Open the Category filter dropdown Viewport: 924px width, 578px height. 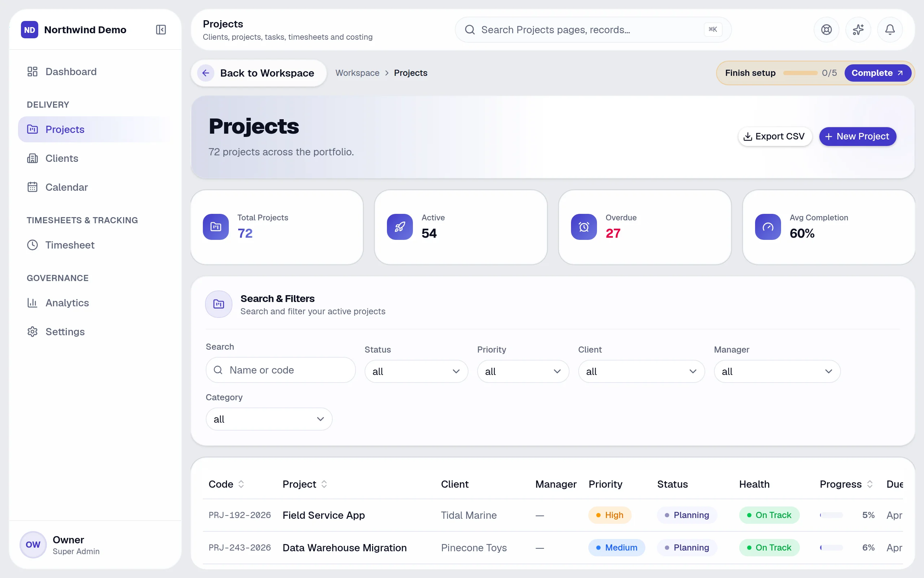click(x=269, y=419)
